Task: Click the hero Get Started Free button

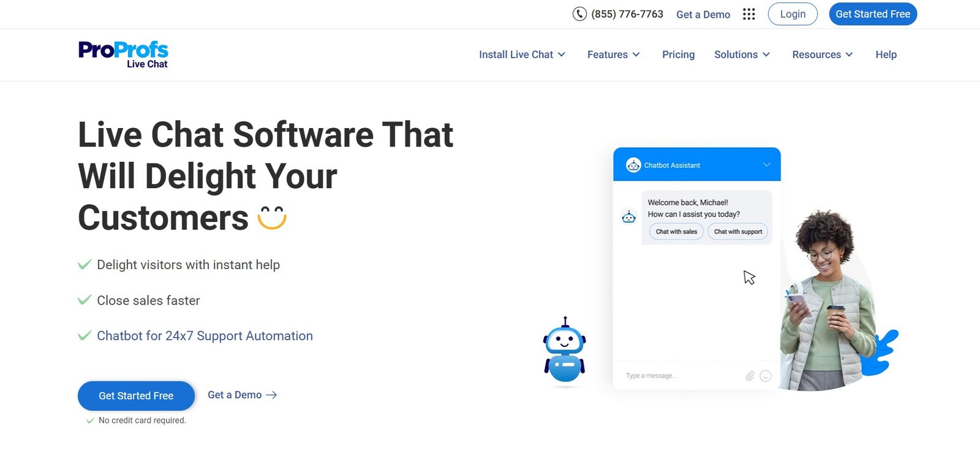Action: pos(136,395)
